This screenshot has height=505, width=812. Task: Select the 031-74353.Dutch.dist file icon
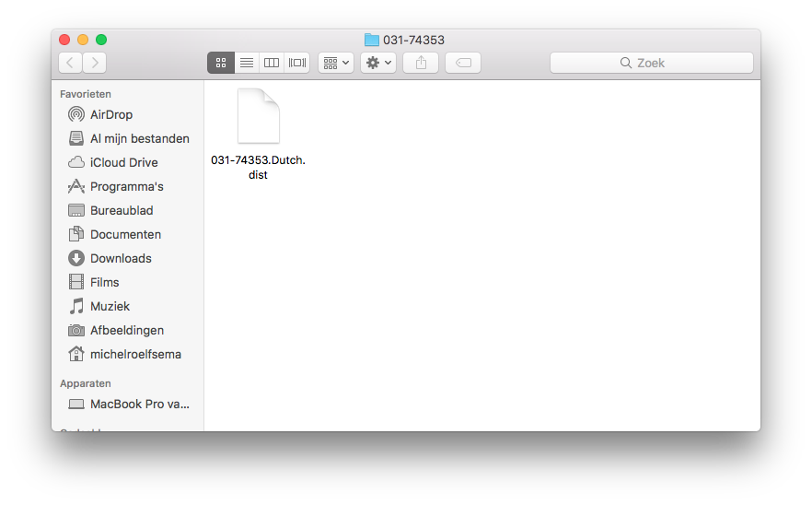[259, 116]
